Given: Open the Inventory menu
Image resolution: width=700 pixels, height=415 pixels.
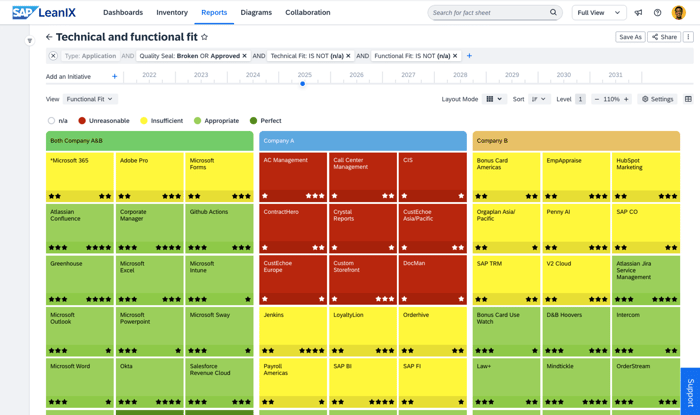Looking at the screenshot, I should click(x=172, y=12).
